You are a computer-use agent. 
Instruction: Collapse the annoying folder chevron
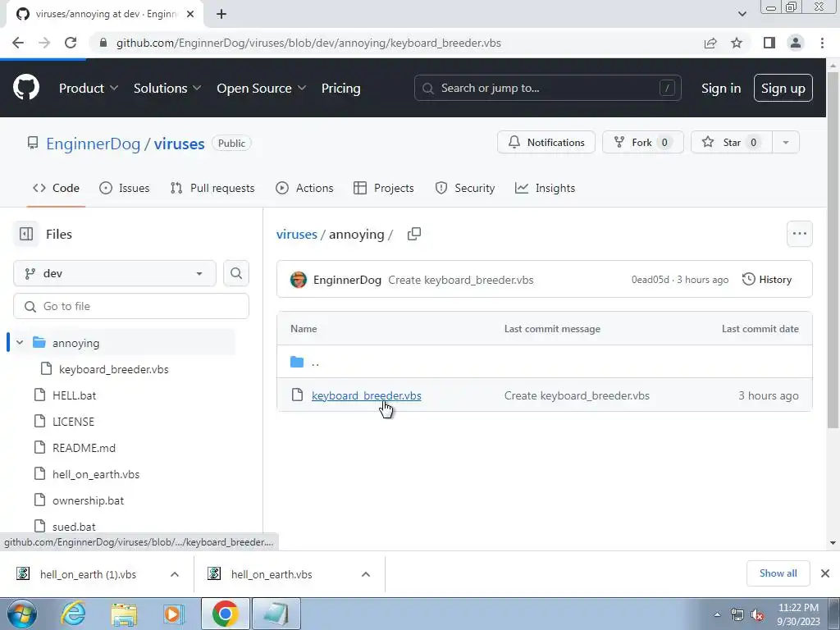tap(20, 342)
